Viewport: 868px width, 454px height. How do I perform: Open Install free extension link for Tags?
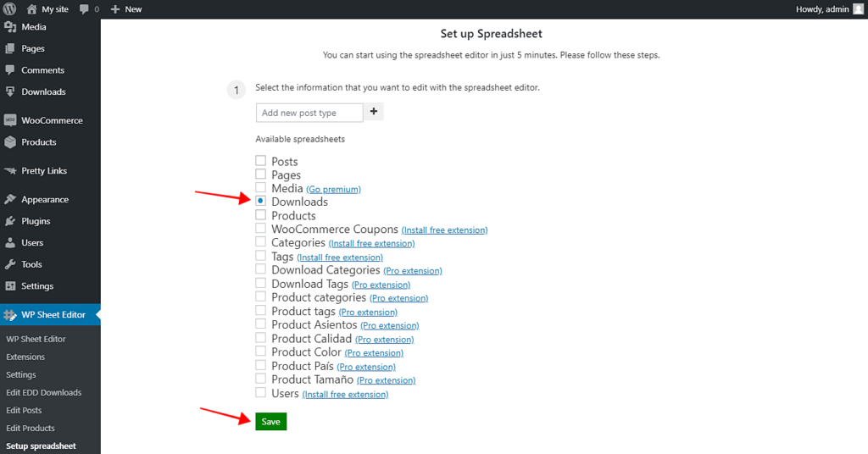click(340, 257)
